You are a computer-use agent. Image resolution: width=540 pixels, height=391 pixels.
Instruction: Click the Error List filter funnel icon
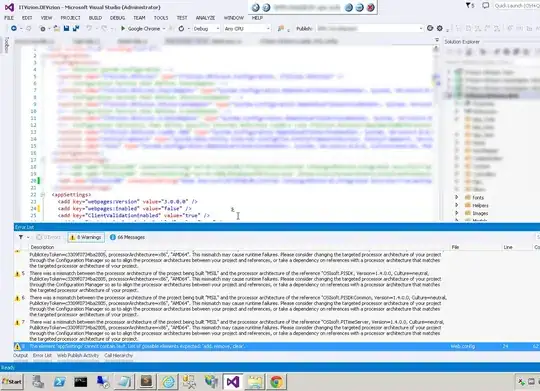pyautogui.click(x=21, y=237)
